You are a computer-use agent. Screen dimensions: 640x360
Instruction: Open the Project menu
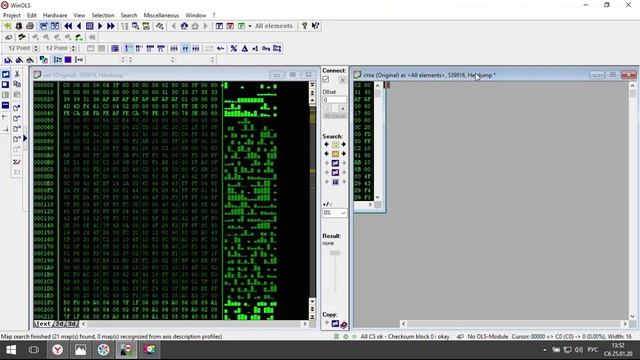11,15
